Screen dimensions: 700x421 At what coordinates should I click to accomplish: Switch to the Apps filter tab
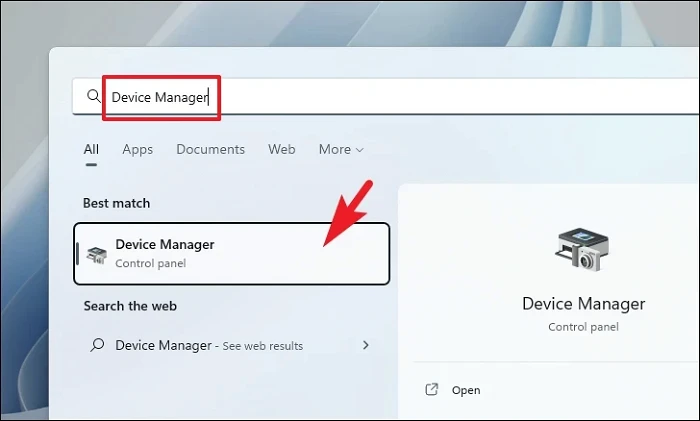click(x=138, y=149)
